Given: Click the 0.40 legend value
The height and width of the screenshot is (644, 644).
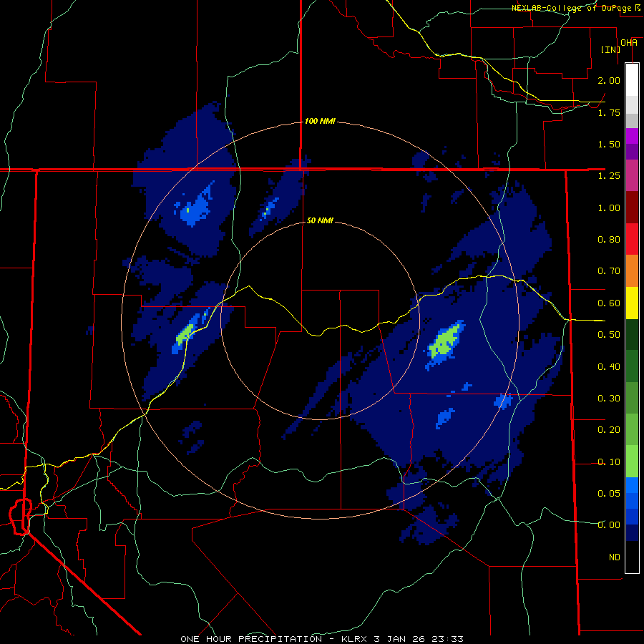Looking at the screenshot, I should [x=609, y=367].
